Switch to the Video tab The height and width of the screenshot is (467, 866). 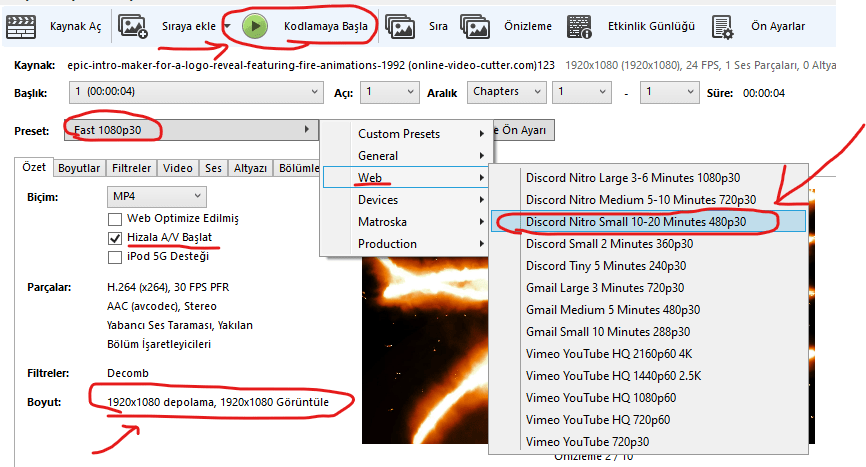tap(178, 168)
